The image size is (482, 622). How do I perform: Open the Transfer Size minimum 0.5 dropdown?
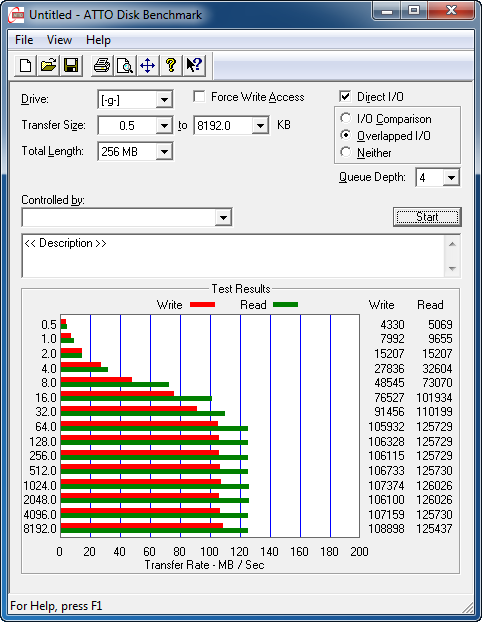point(164,126)
